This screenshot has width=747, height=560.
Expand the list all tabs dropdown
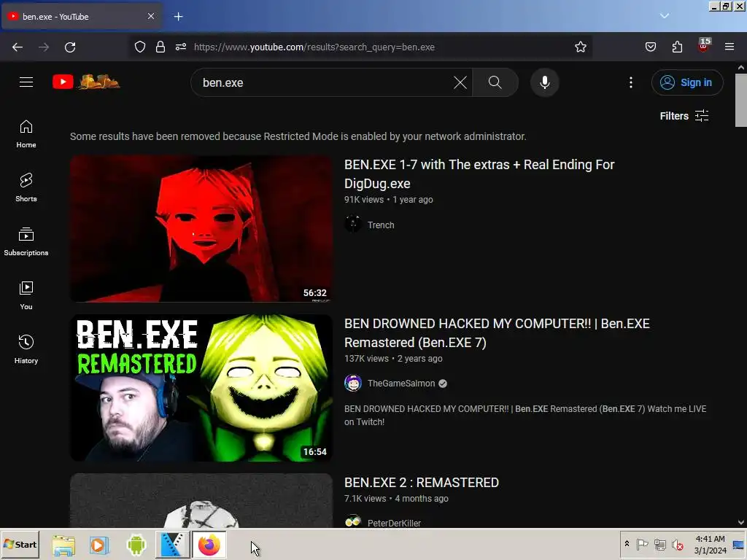click(x=665, y=16)
